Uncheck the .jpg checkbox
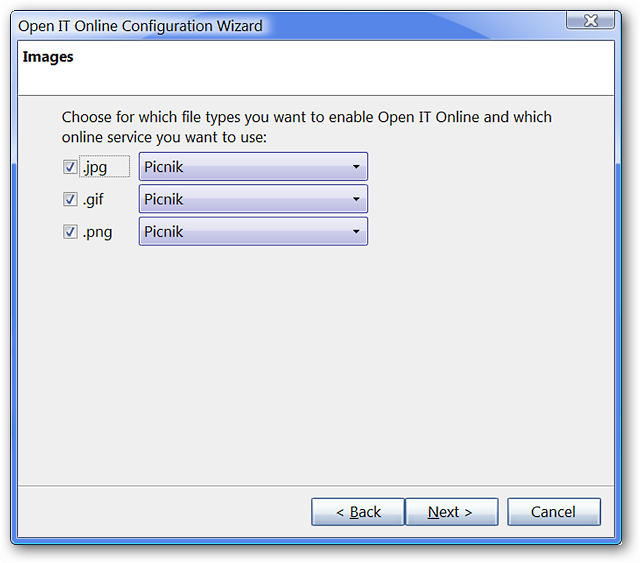 (x=70, y=167)
